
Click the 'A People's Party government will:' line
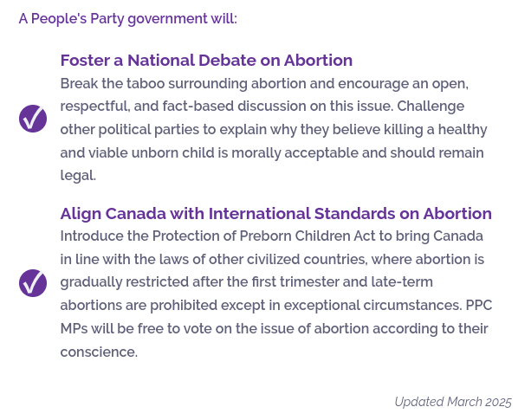127,18
